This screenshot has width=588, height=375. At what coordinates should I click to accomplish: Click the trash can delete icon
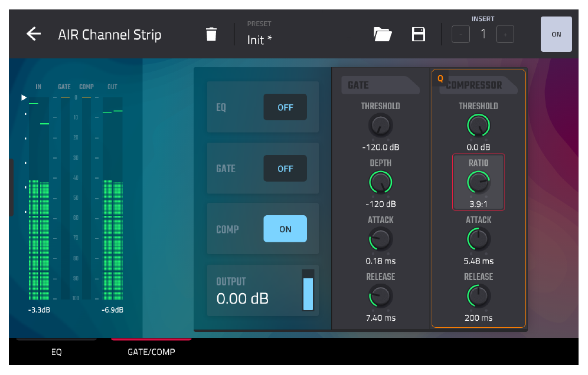pos(211,34)
